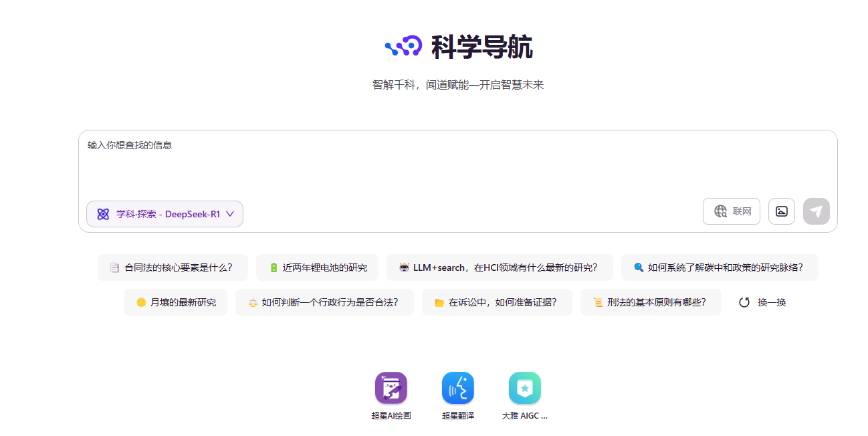Click the 科学导航 logo icon
Viewport: 868px width, 436px height.
click(x=403, y=46)
